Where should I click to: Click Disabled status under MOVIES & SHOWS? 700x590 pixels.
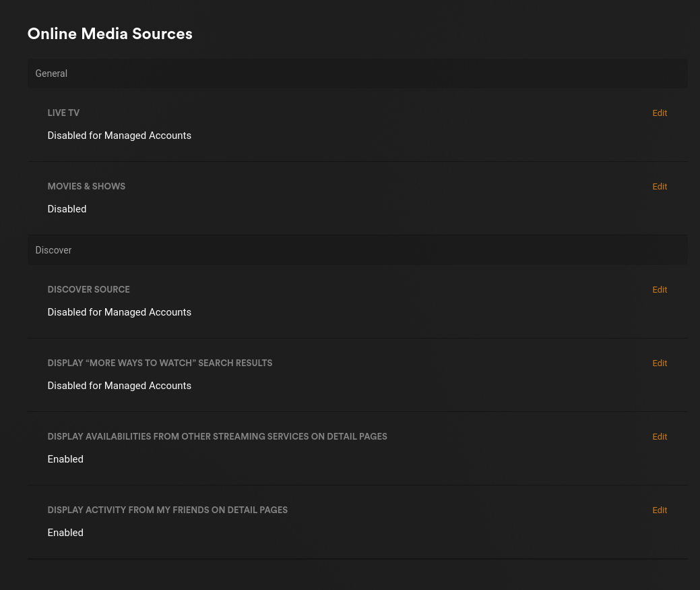(67, 209)
